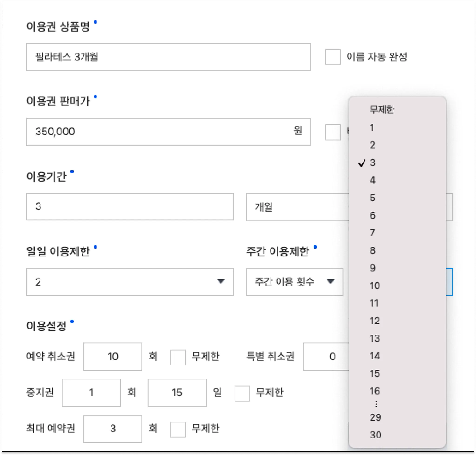476x455 pixels.
Task: Click the 이용권 상품명 text field
Action: pos(168,57)
